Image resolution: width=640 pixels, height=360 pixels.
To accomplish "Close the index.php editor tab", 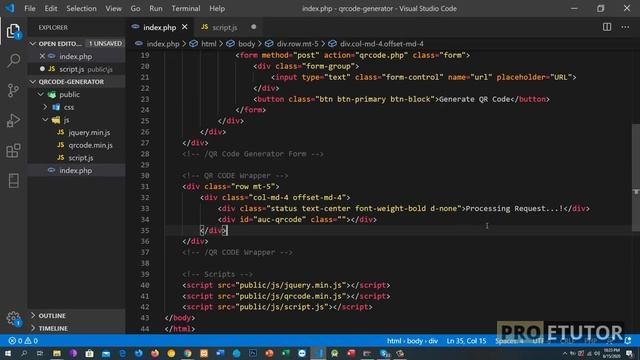I will (184, 27).
